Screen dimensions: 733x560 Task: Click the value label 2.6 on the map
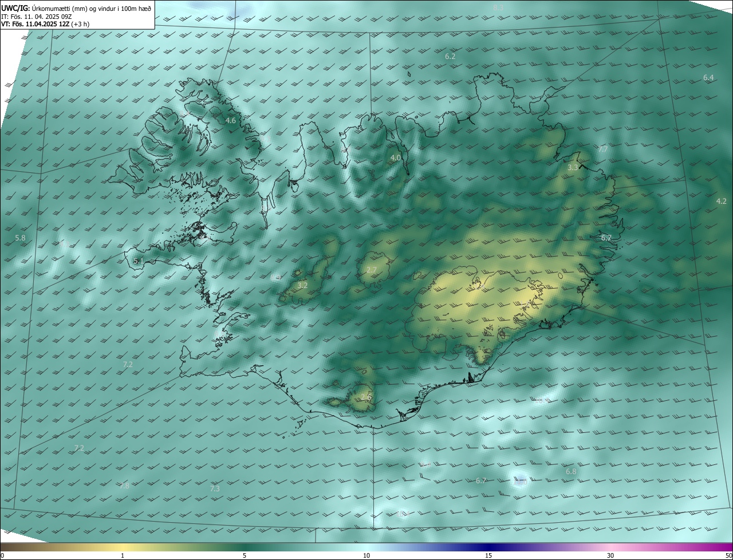pos(366,397)
